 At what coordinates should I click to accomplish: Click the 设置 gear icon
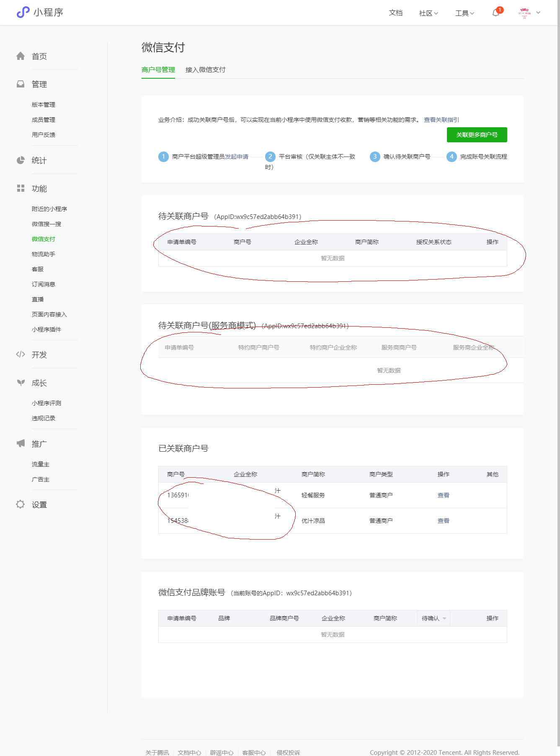click(x=21, y=504)
